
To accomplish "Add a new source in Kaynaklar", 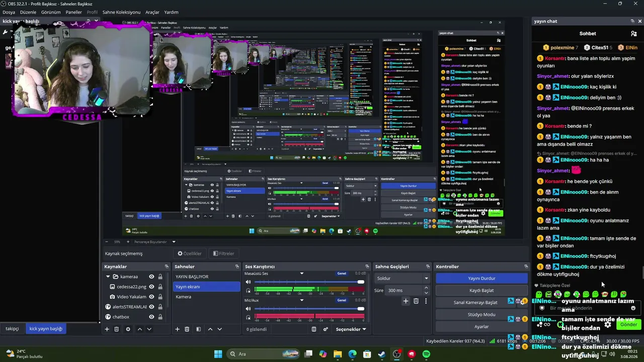I will pos(107,329).
